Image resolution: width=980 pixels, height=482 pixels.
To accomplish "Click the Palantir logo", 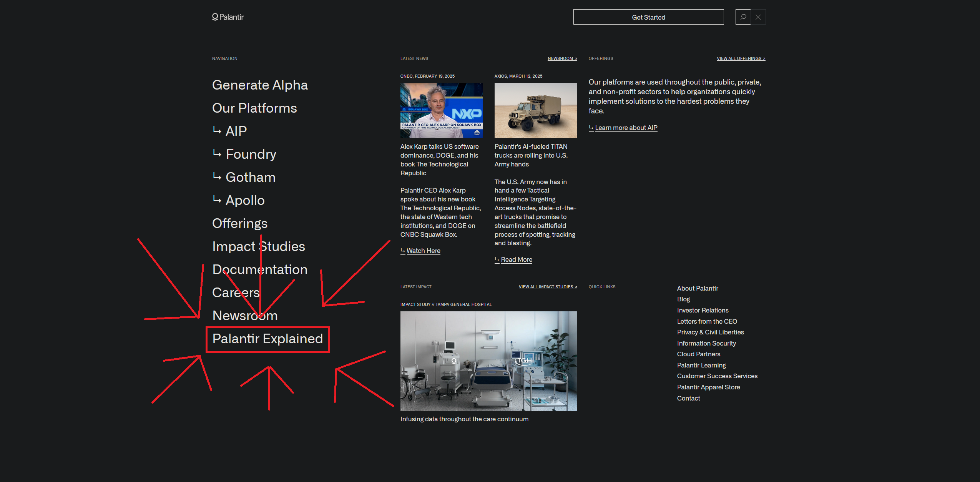I will 228,17.
